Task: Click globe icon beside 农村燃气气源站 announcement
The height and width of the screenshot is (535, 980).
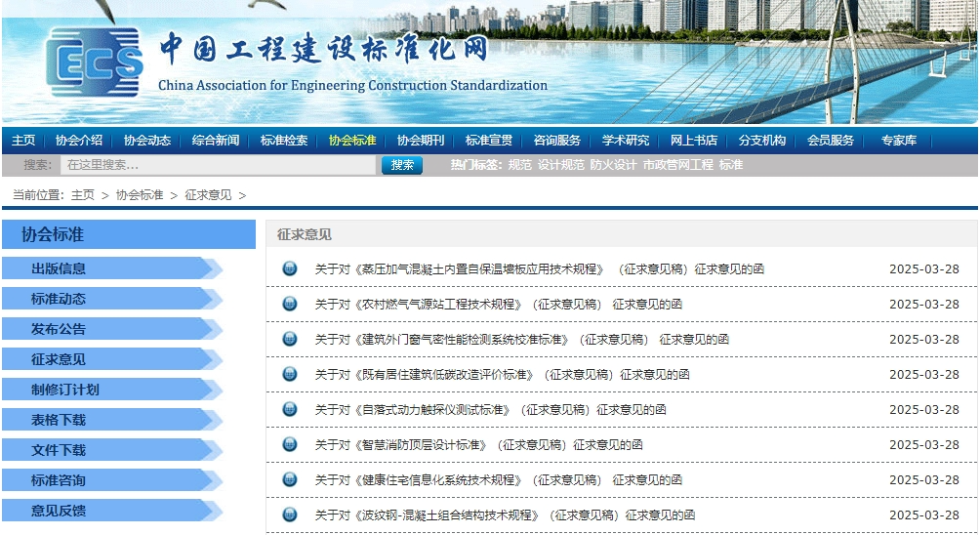Action: point(290,305)
